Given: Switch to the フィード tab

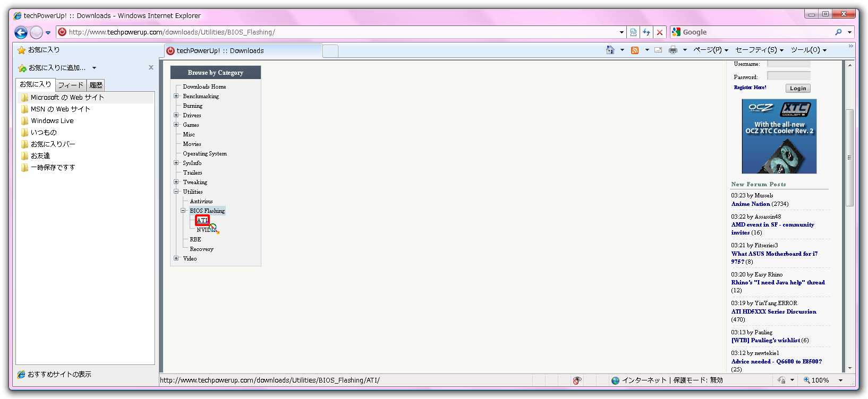Looking at the screenshot, I should [71, 85].
